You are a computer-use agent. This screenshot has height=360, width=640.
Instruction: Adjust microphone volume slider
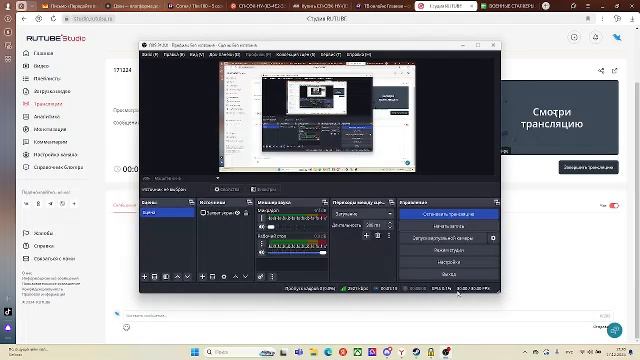pos(296,227)
